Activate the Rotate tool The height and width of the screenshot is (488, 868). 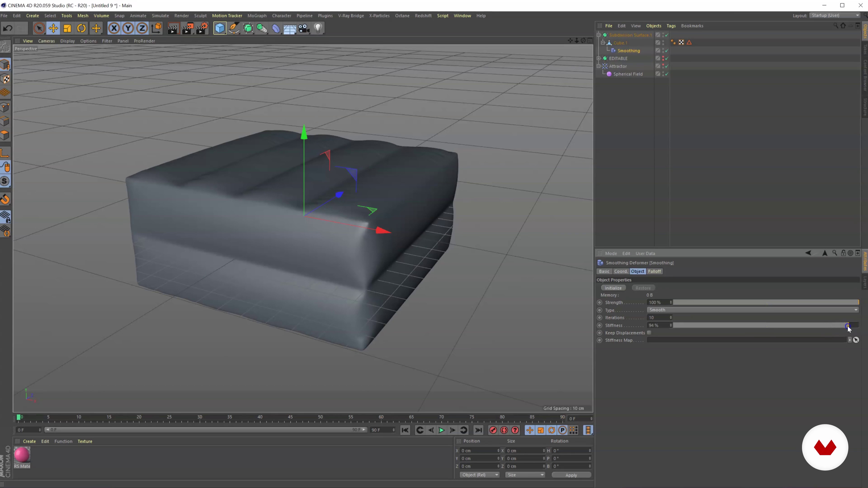click(82, 28)
